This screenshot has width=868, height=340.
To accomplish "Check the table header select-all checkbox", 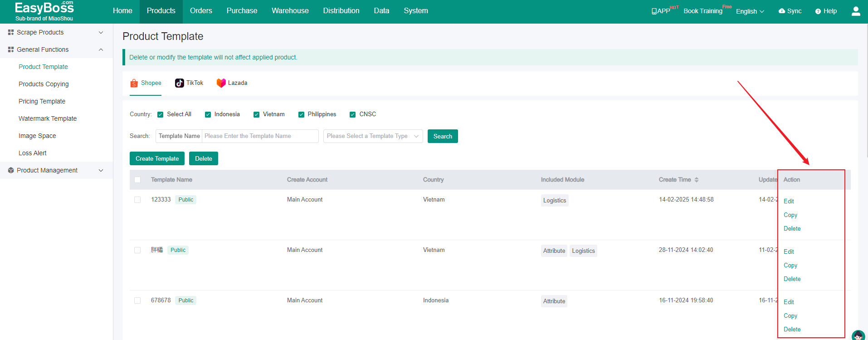I will click(x=137, y=180).
